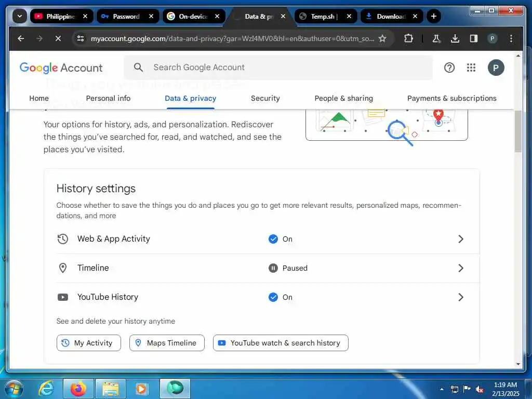Click the Timeline location pin icon
Viewport: 532px width, 399px height.
(63, 268)
